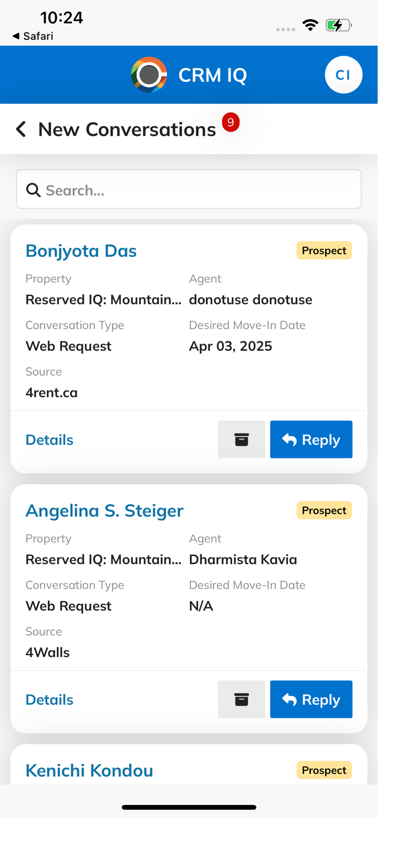Select the source value 4Walls
This screenshot has width=401, height=868.
(48, 652)
